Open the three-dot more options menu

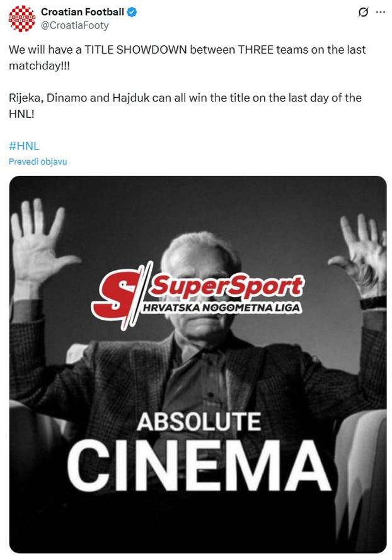click(x=381, y=12)
